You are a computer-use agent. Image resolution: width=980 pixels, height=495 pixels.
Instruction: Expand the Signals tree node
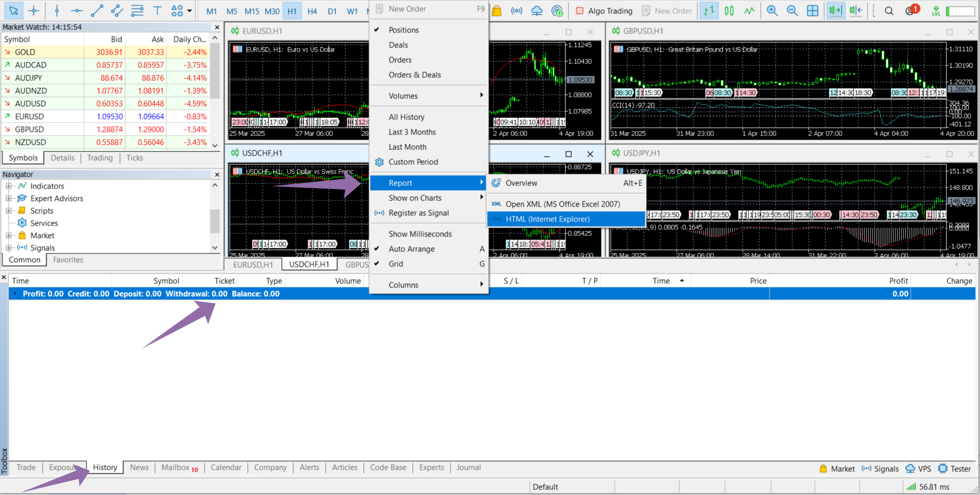(8, 248)
